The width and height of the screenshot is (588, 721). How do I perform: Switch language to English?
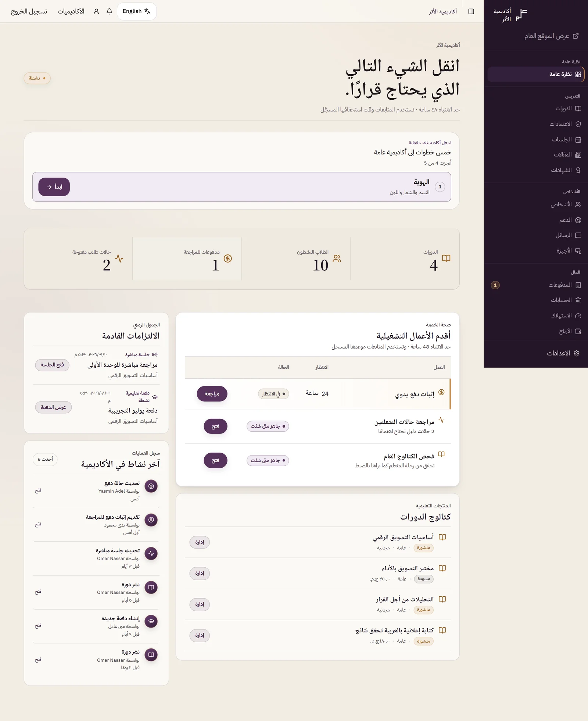137,11
